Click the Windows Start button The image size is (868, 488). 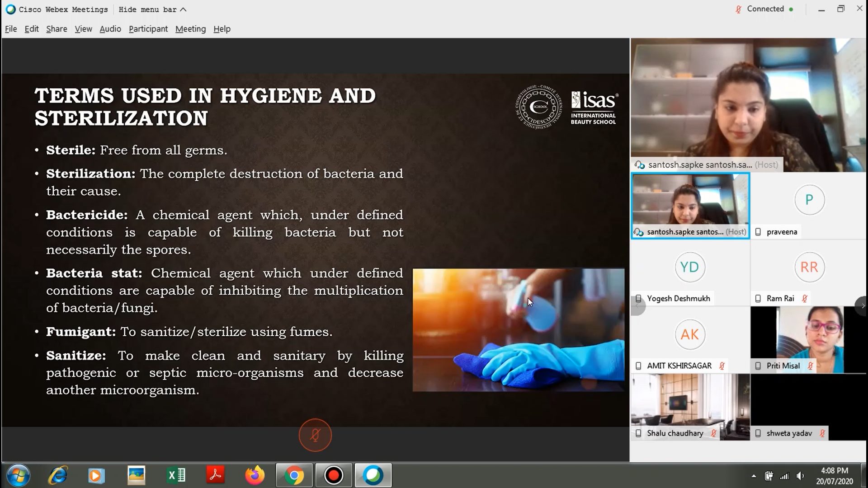point(19,475)
